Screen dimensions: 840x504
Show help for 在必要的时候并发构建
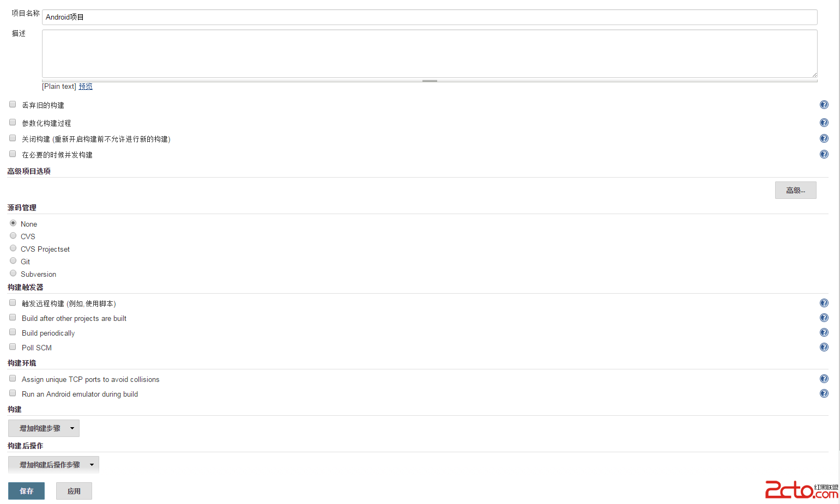[x=824, y=154]
